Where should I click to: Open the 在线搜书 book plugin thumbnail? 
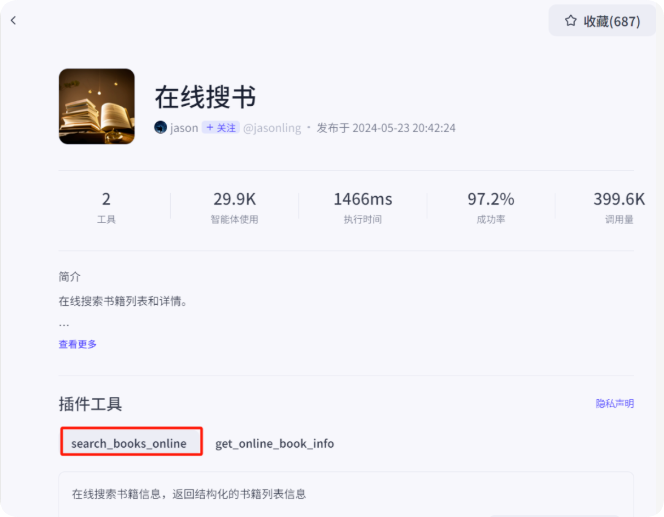point(97,106)
